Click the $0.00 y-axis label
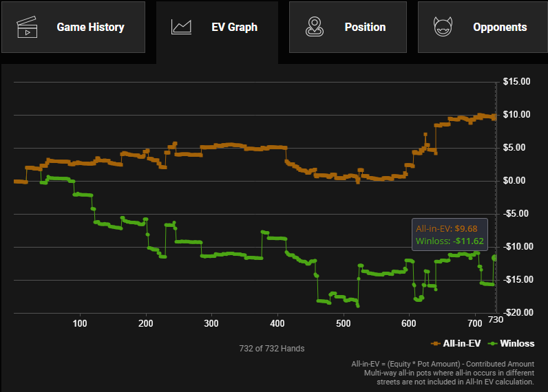The image size is (548, 392). (514, 180)
